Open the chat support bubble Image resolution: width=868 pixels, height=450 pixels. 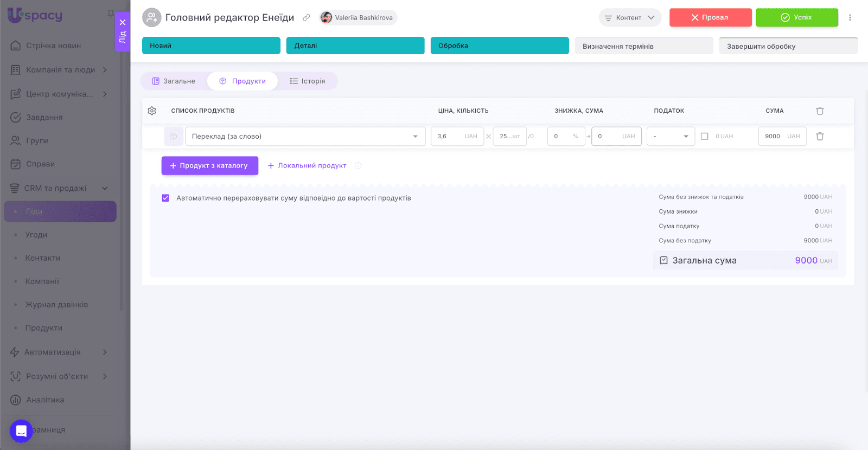coord(21,431)
